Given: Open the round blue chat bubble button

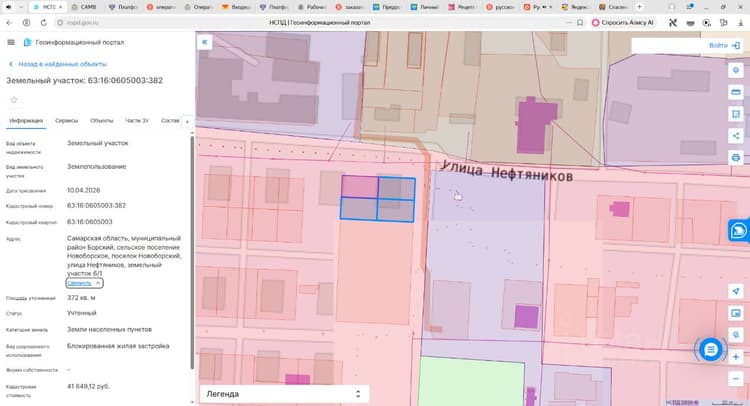Looking at the screenshot, I should tap(710, 350).
